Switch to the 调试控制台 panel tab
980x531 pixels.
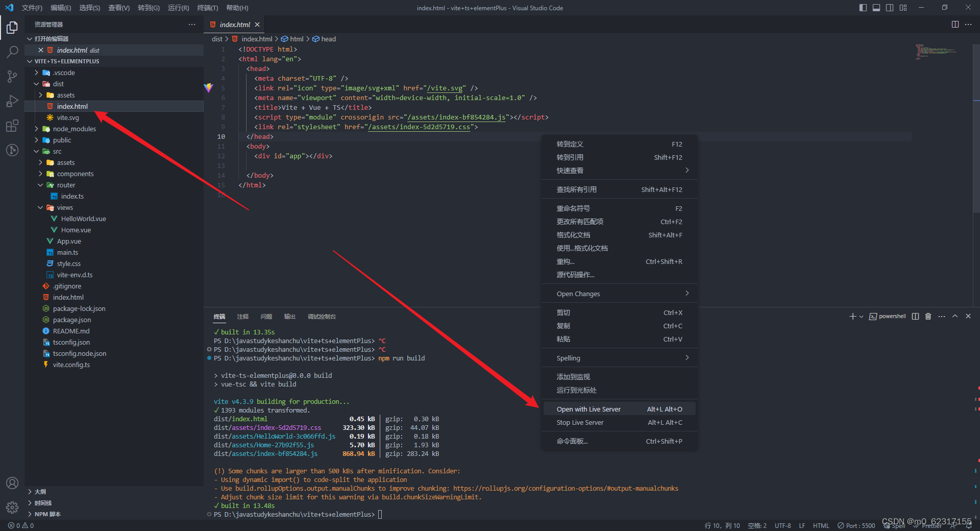click(322, 317)
